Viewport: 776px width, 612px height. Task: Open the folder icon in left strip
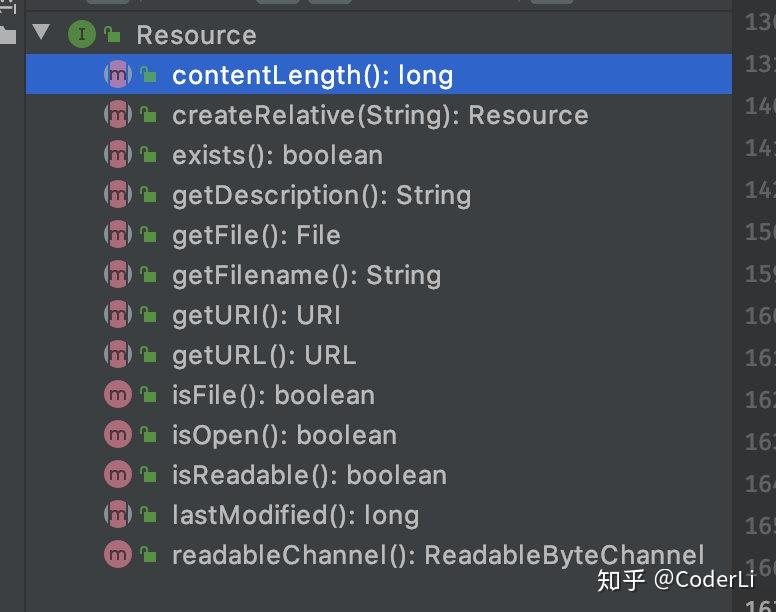pos(8,36)
